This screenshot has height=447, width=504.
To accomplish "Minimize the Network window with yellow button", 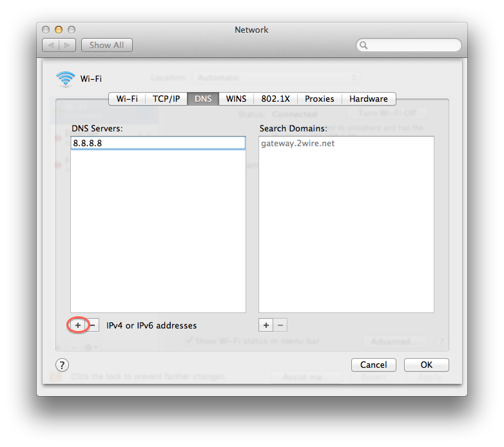I will [59, 30].
